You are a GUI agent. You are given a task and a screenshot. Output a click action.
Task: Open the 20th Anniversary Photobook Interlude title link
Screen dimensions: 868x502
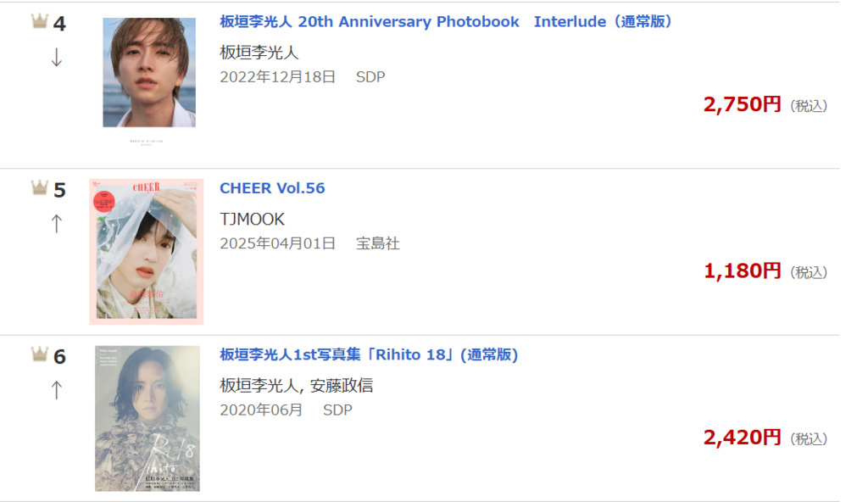click(446, 21)
